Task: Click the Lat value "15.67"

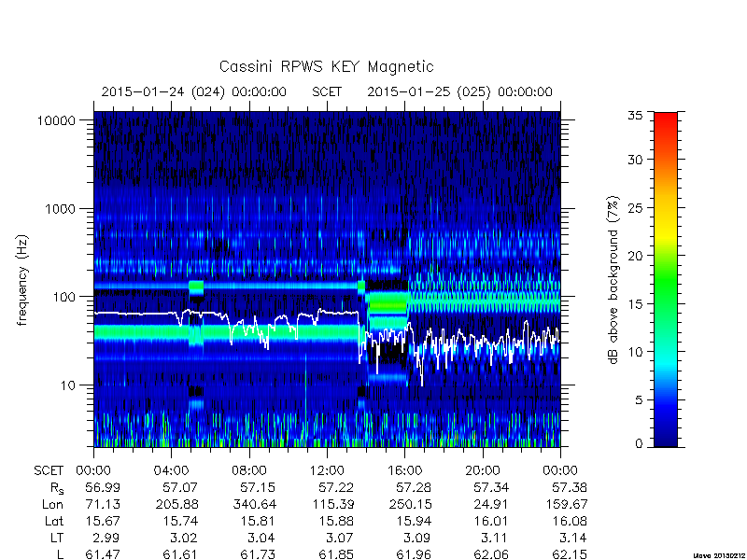Action: click(103, 522)
